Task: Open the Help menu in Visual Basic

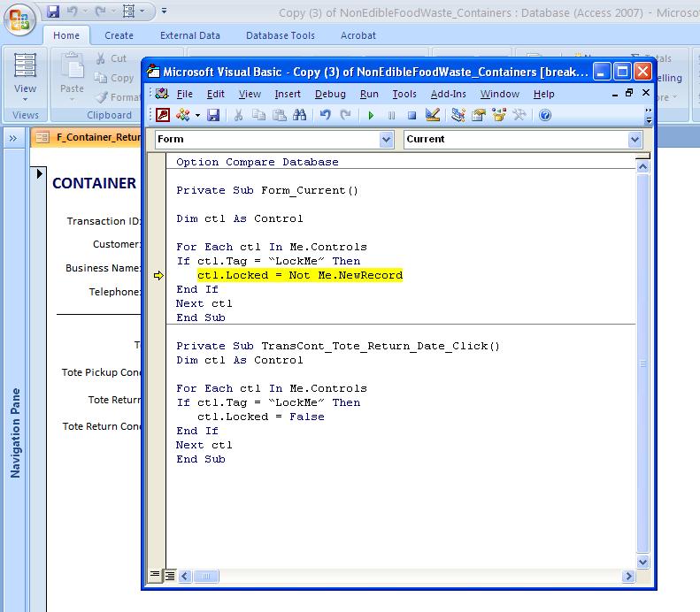Action: [x=543, y=94]
